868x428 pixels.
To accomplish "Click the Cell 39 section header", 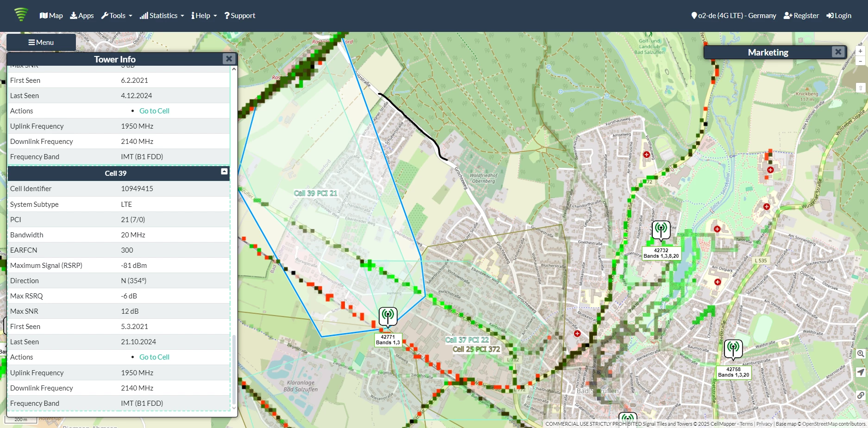I will [x=119, y=174].
